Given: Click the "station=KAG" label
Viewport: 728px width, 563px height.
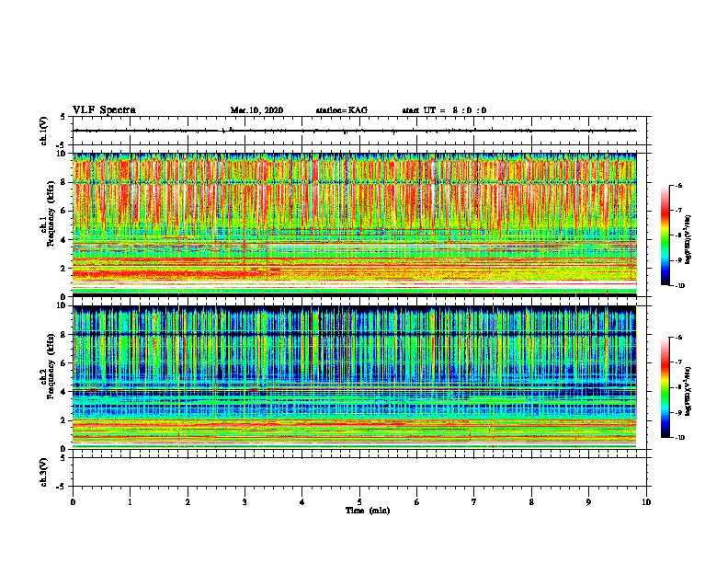Looking at the screenshot, I should [x=341, y=110].
